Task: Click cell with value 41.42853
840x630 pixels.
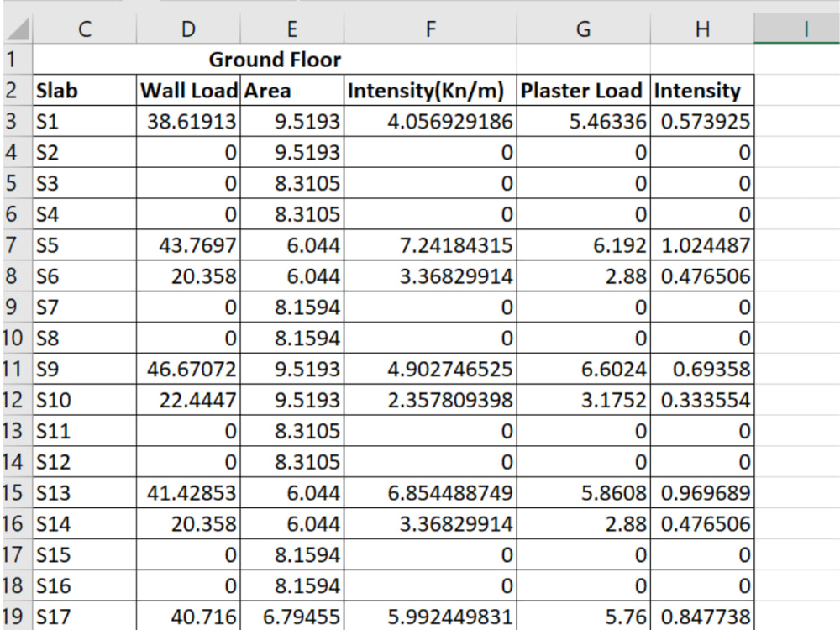Action: click(x=188, y=493)
